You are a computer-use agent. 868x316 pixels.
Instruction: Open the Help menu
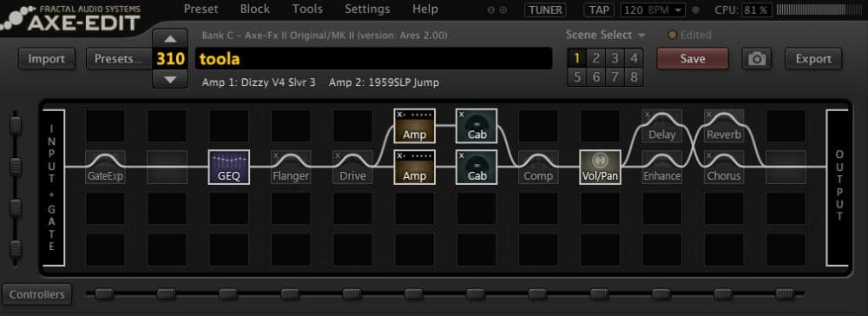[425, 9]
